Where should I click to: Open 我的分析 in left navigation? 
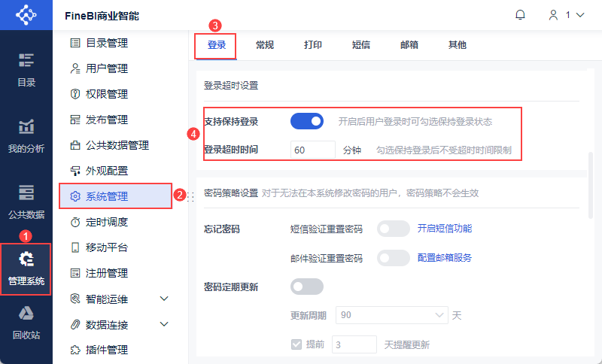[x=26, y=126]
